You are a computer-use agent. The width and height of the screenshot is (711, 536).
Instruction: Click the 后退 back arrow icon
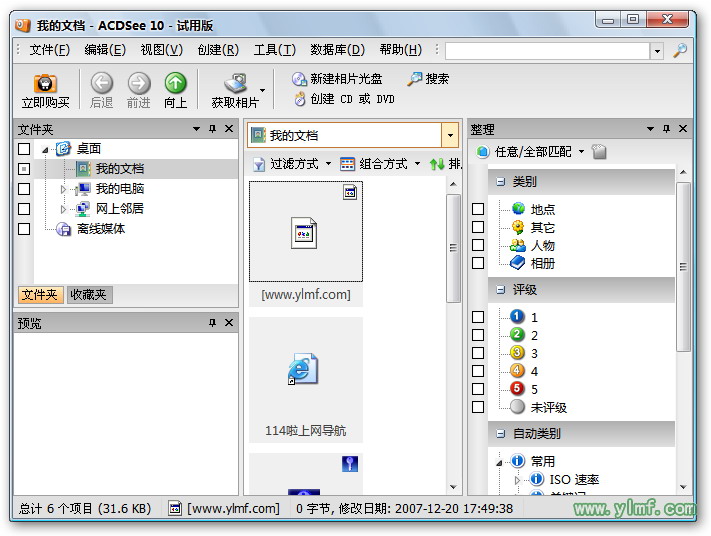point(101,83)
